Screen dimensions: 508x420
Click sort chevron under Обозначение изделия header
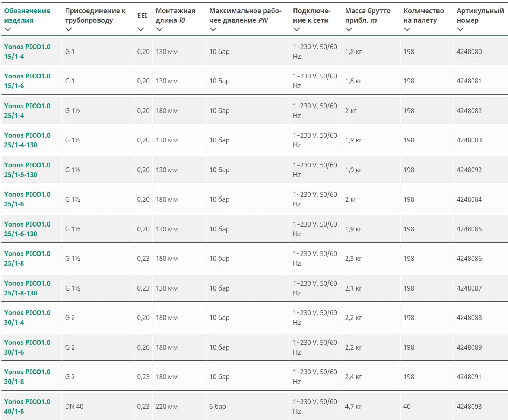[x=7, y=29]
